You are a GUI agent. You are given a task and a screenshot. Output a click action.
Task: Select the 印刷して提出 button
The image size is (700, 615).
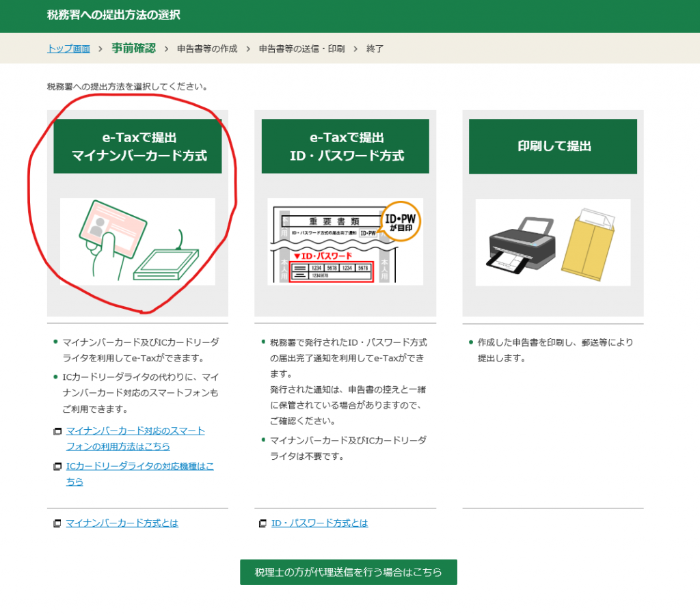click(552, 146)
